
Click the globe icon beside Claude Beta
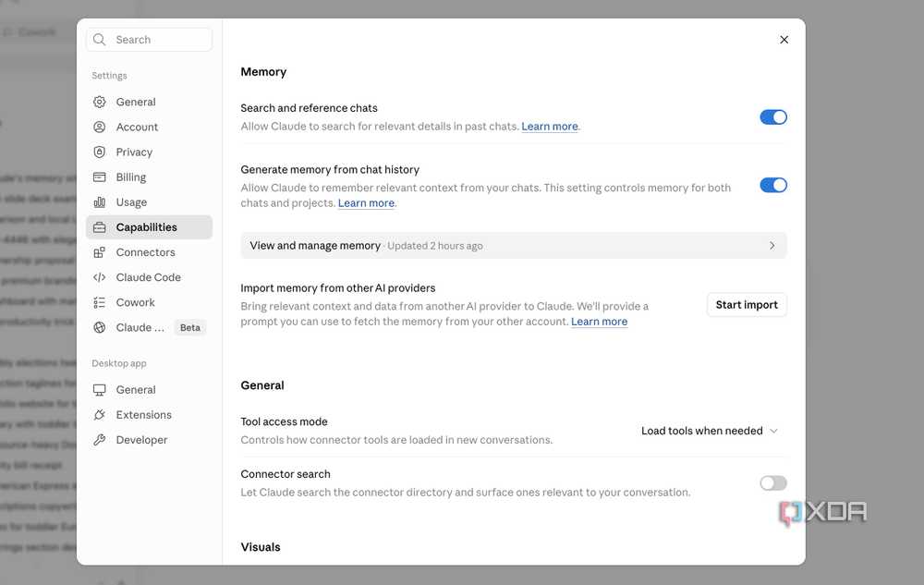100,327
